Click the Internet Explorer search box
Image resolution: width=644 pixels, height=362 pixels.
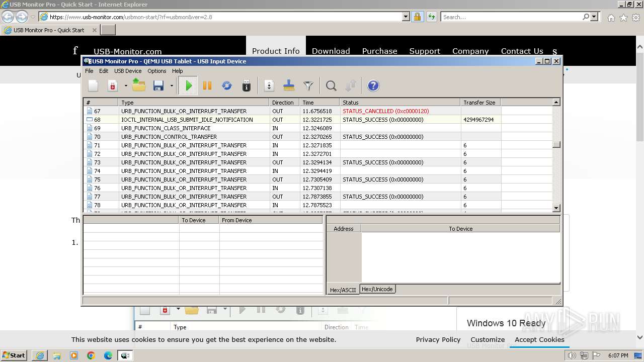point(512,17)
